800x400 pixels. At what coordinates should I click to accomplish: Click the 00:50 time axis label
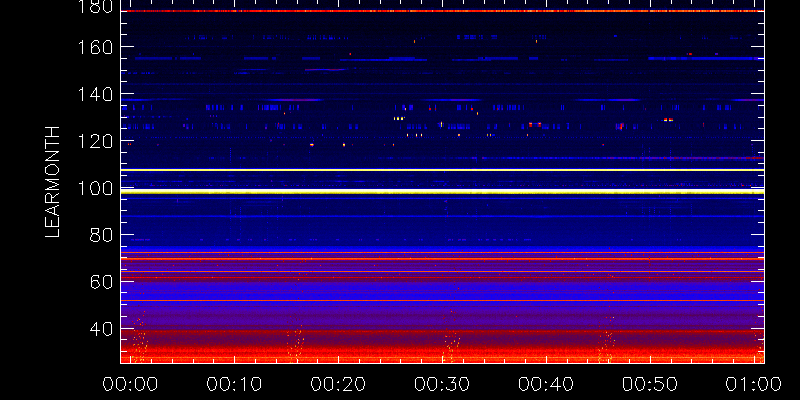(649, 384)
